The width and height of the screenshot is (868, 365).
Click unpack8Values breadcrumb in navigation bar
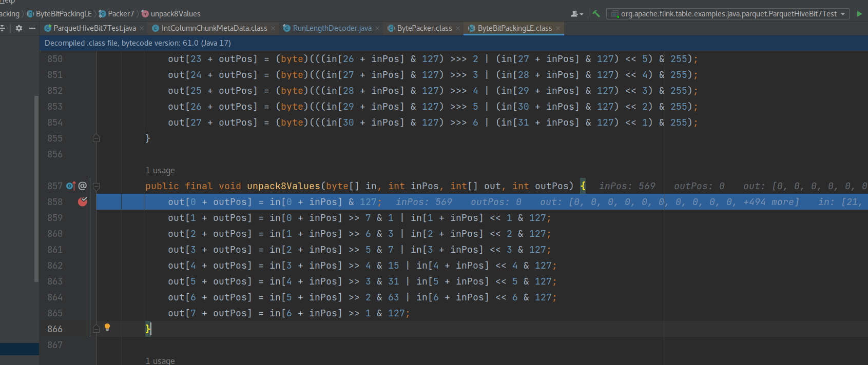pyautogui.click(x=176, y=14)
